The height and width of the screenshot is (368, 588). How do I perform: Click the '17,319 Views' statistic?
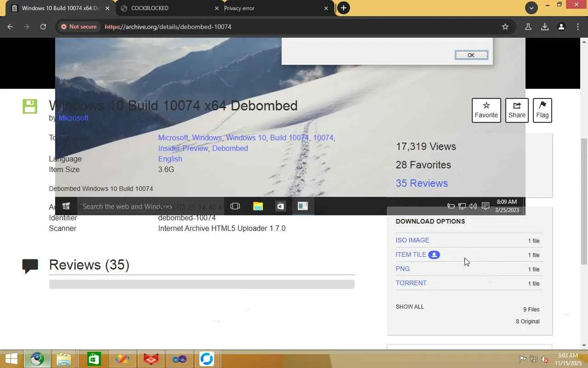[426, 147]
